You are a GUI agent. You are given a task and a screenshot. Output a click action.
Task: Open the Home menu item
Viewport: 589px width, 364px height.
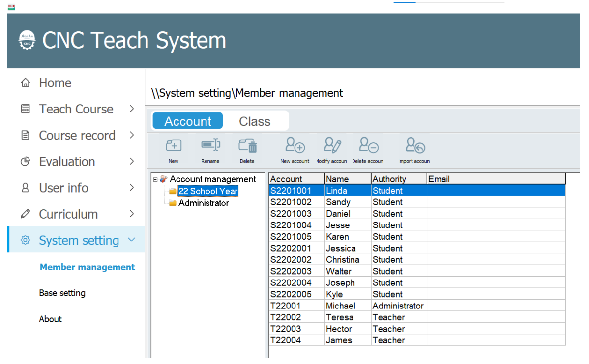55,83
